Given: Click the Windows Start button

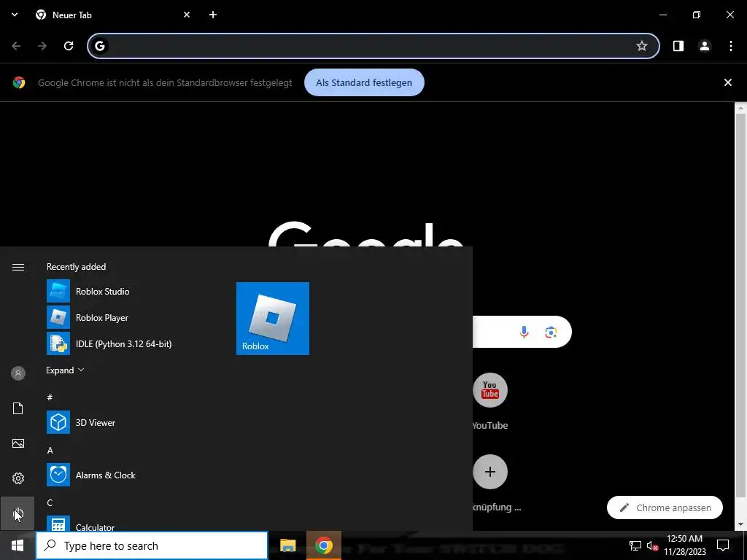Looking at the screenshot, I should click(18, 545).
